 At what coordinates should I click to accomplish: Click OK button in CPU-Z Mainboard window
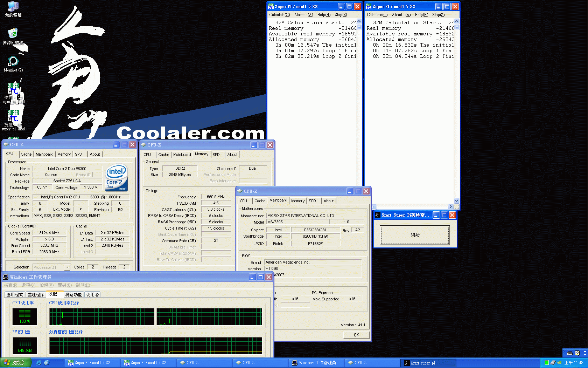click(x=356, y=335)
